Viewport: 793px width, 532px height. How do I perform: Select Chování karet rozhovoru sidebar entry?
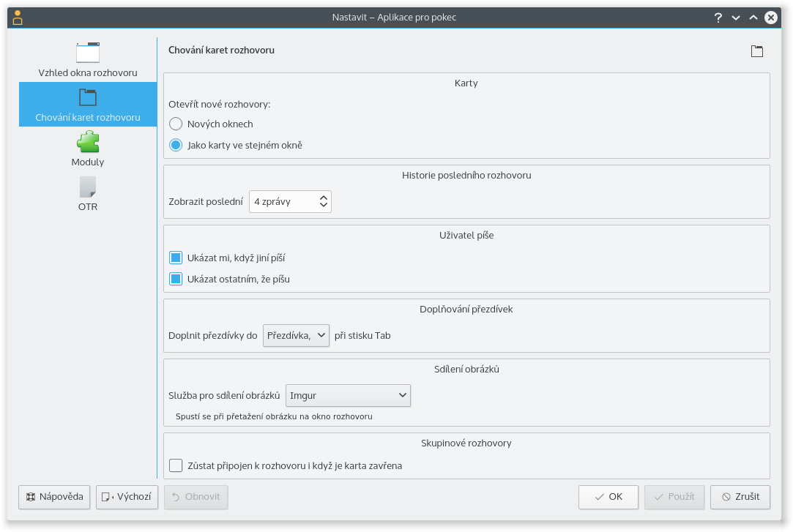(87, 105)
